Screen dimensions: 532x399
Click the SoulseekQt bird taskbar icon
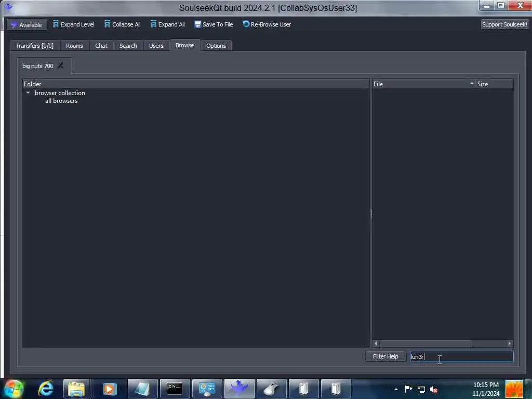(239, 389)
